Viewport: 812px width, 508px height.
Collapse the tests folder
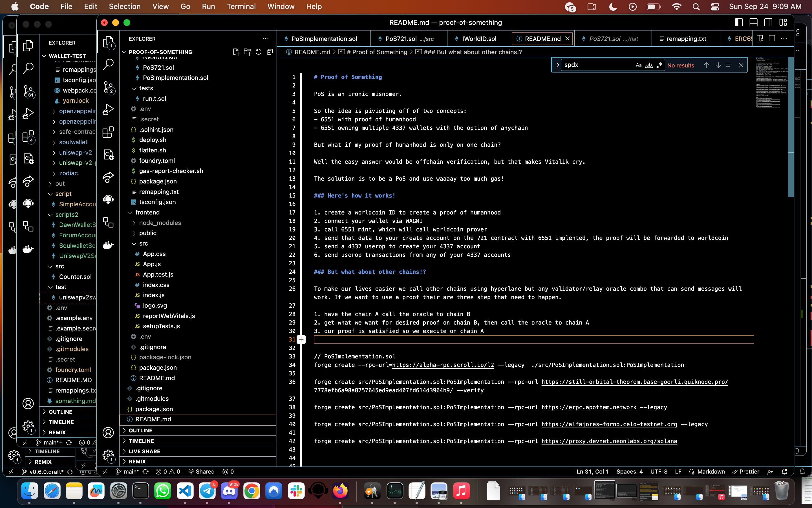pyautogui.click(x=134, y=88)
